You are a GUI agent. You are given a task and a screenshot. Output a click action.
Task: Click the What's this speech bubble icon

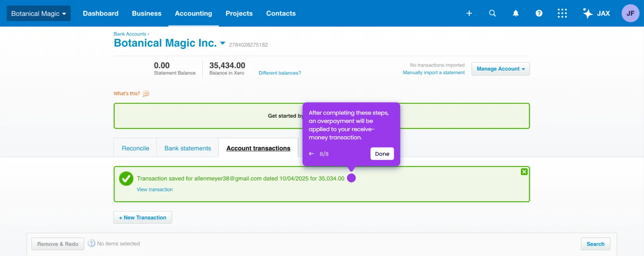tap(146, 94)
